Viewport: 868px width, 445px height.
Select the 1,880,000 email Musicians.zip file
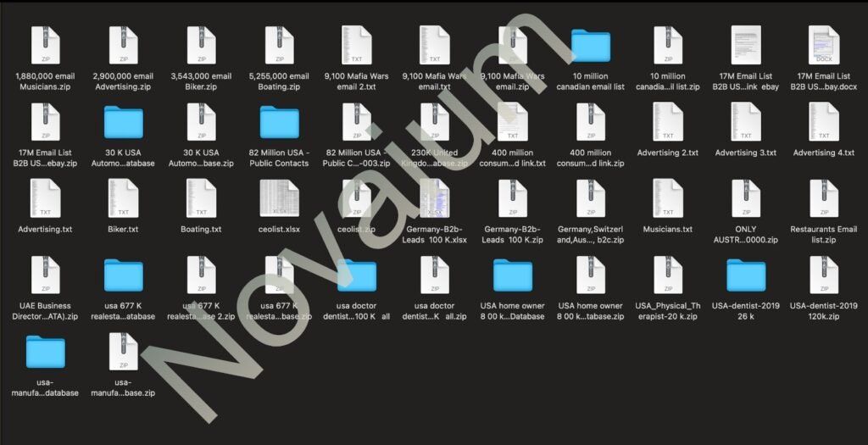tap(46, 46)
